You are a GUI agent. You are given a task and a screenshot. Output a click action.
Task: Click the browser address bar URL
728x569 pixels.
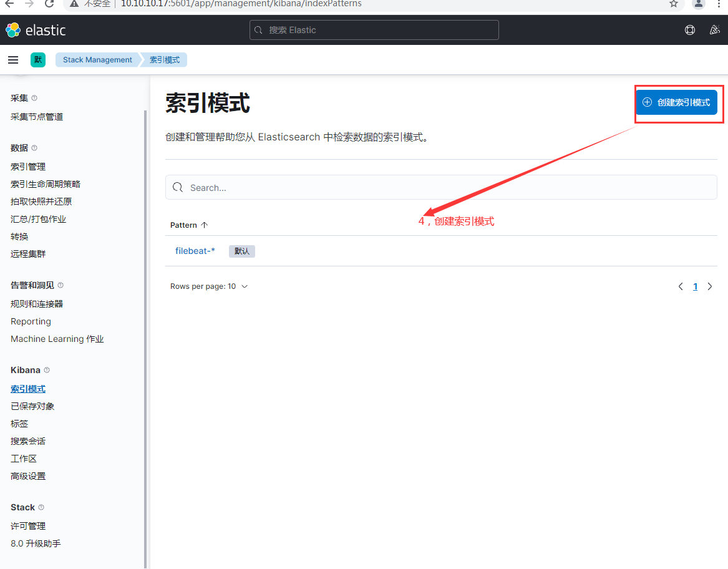(241, 4)
